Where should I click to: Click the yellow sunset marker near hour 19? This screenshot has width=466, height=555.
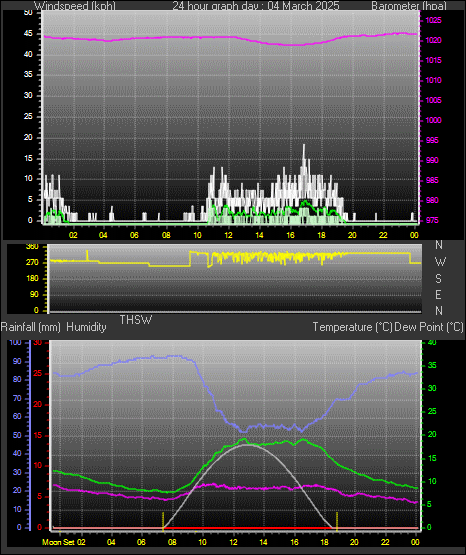pyautogui.click(x=337, y=521)
